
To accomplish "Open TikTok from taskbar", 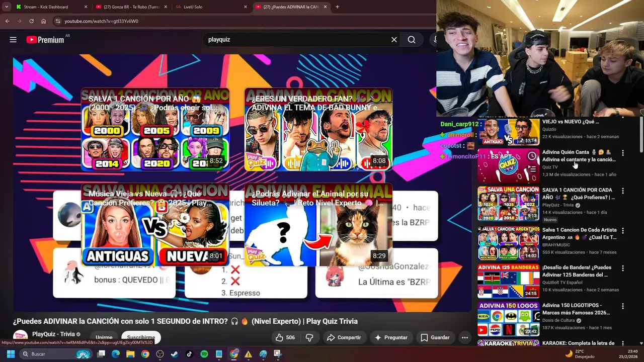I will pos(189,354).
